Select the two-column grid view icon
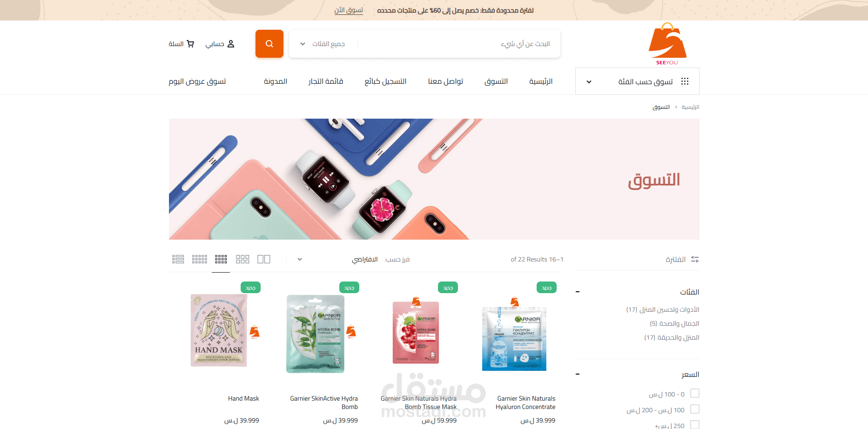The width and height of the screenshot is (868, 429). pyautogui.click(x=264, y=259)
